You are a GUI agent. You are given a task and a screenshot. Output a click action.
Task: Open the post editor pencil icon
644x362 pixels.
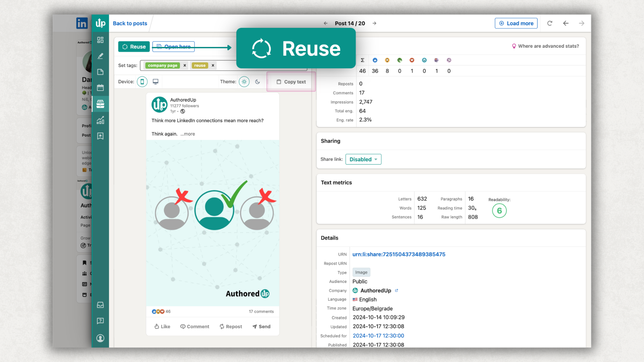point(100,56)
